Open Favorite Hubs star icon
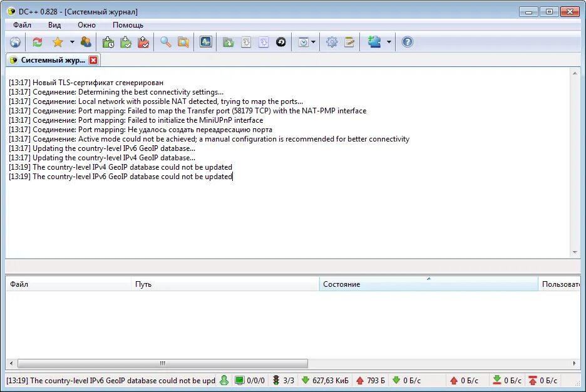Screen dimensions: 586x392 58,42
